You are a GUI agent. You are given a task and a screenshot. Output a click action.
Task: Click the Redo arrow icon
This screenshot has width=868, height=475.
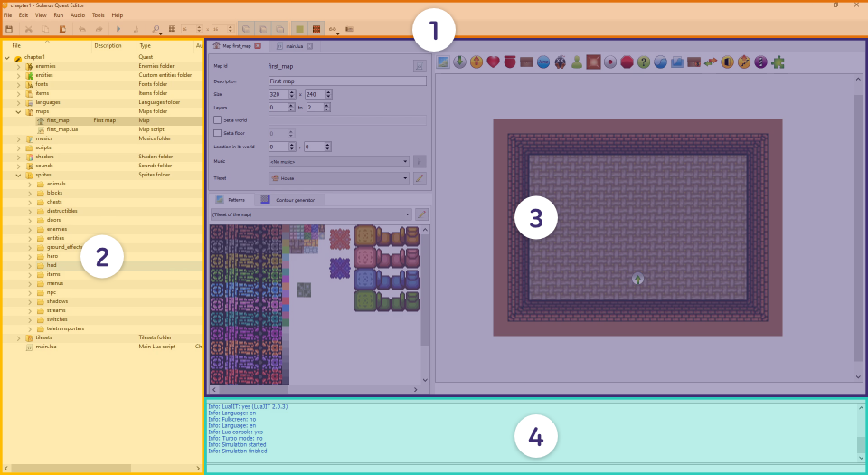(99, 29)
